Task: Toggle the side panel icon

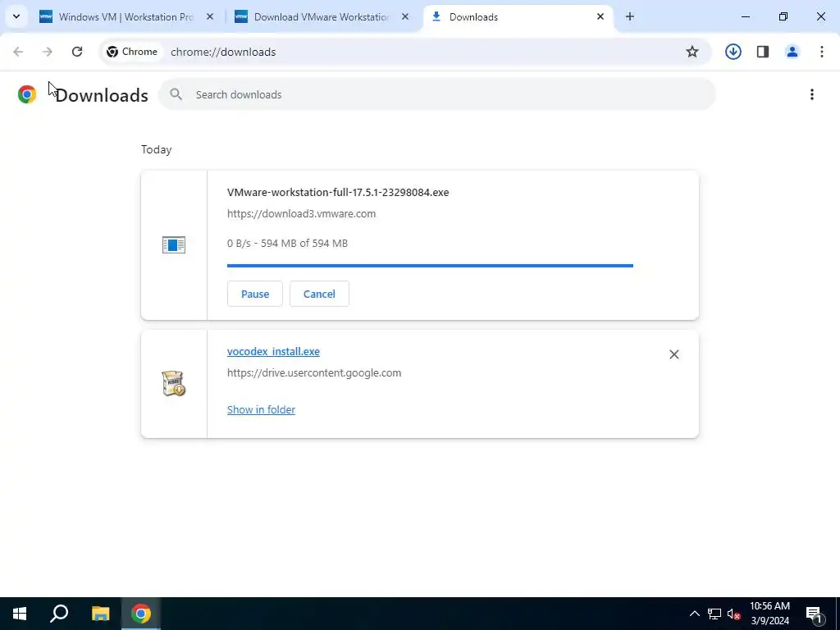Action: pos(763,52)
